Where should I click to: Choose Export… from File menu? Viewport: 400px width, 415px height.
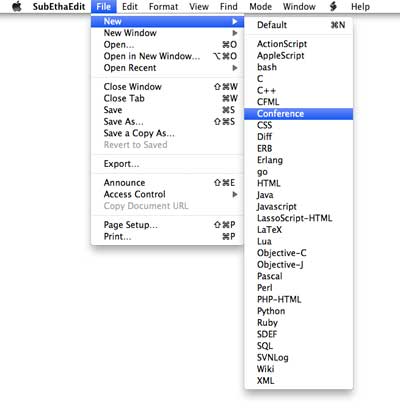[x=167, y=164]
